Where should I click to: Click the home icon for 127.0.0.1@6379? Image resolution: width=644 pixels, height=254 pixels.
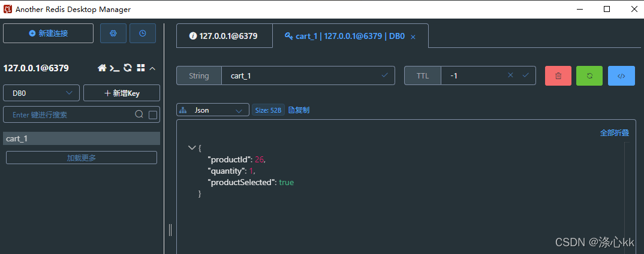point(102,68)
